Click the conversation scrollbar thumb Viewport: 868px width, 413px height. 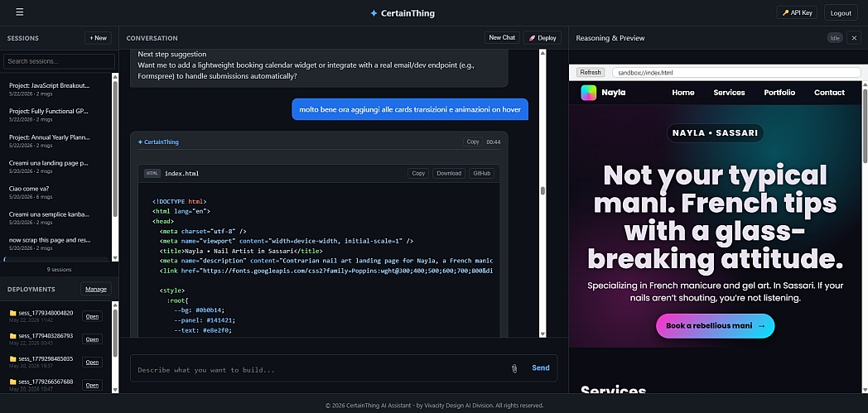542,190
